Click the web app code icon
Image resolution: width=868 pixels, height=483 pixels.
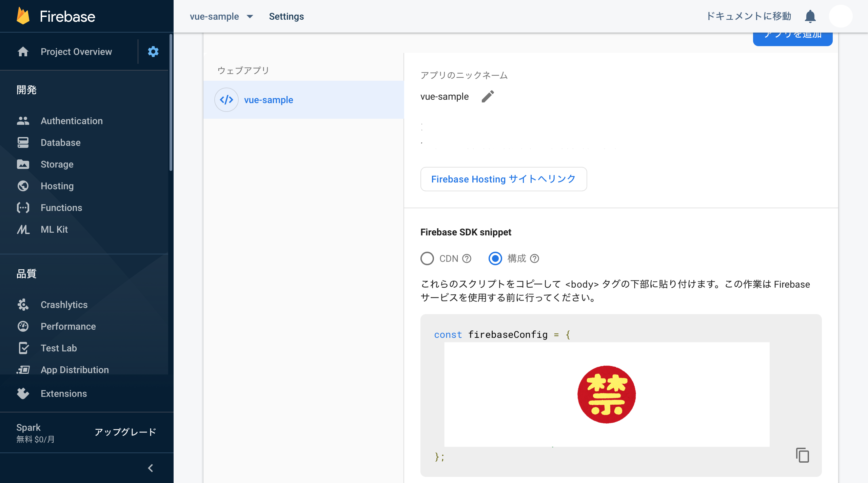pyautogui.click(x=226, y=100)
